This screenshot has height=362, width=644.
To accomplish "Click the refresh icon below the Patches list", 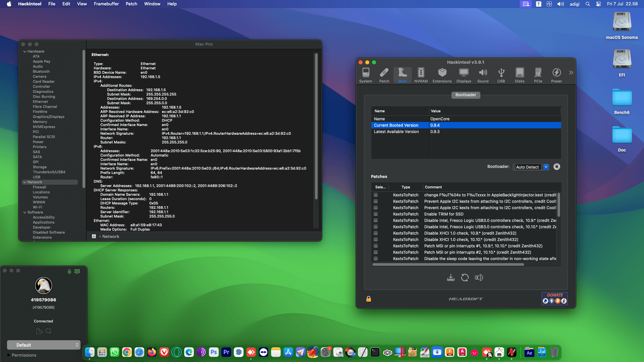I will click(465, 278).
